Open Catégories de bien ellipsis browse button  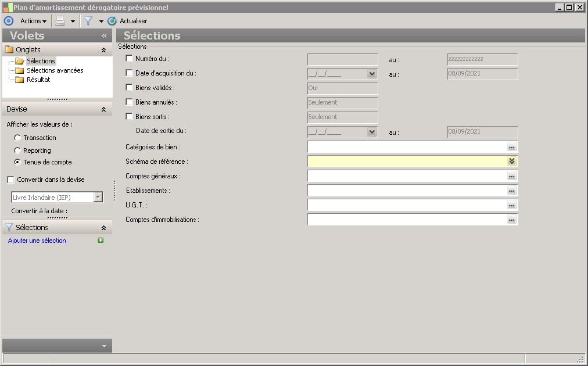[512, 146]
